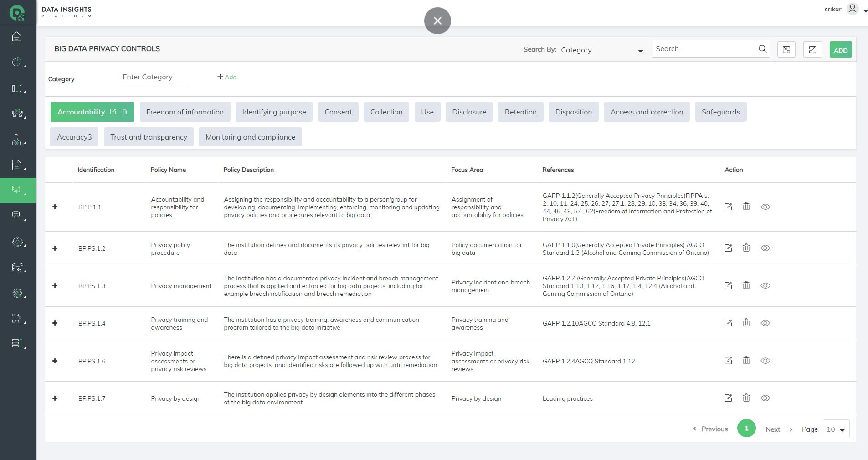View BP.PS.1.7 via eye icon
This screenshot has width=868, height=460.
765,398
